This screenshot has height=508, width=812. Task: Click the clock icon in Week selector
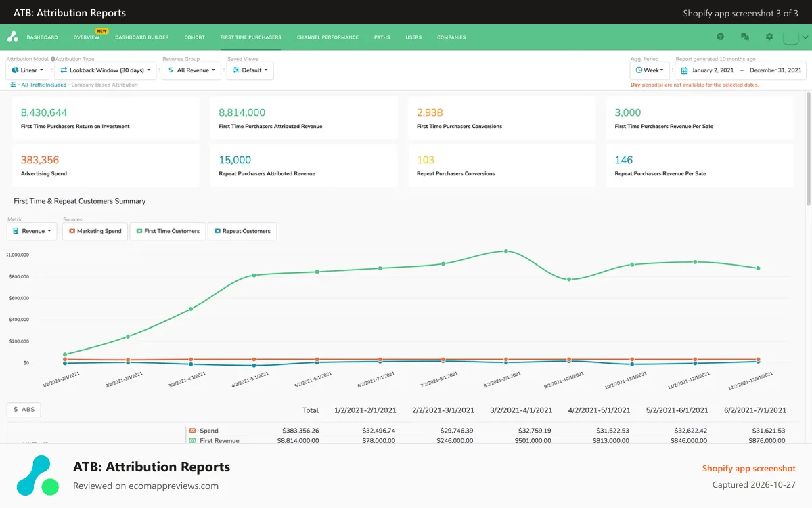click(639, 70)
